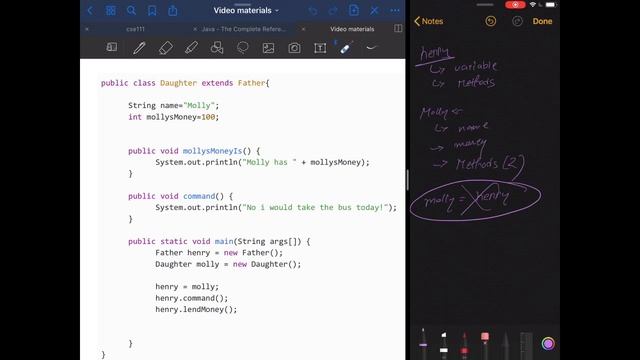Select the Video materials tab
The image size is (640, 360).
point(352,29)
